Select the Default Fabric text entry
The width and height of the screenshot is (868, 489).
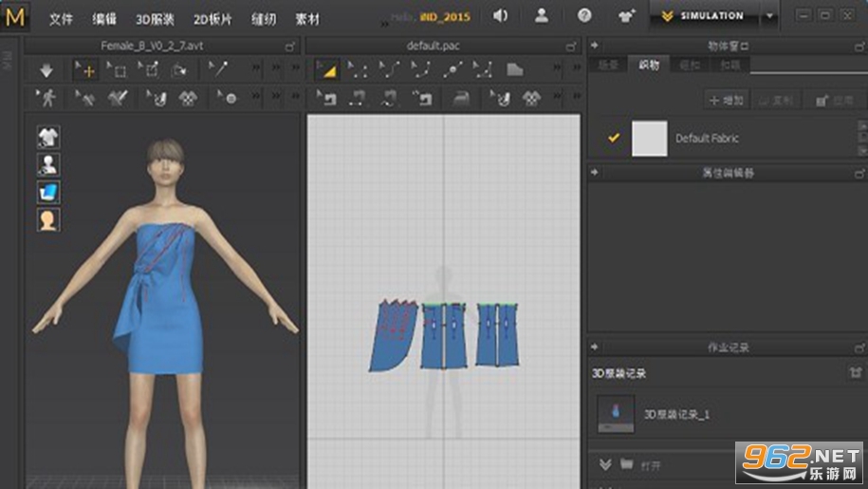pos(707,138)
